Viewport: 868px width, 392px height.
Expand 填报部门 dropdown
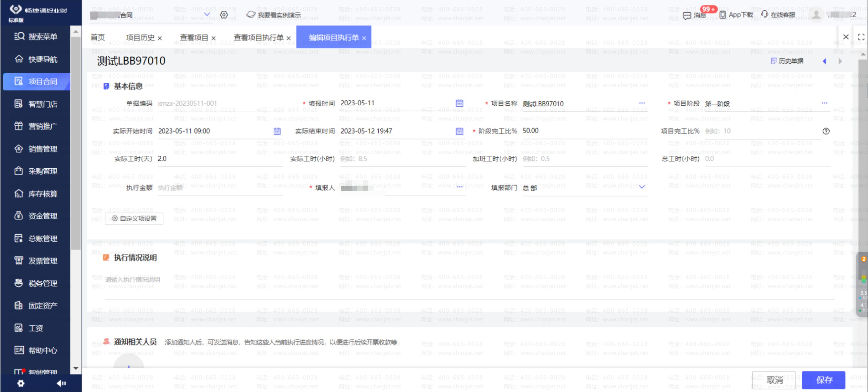pyautogui.click(x=642, y=187)
